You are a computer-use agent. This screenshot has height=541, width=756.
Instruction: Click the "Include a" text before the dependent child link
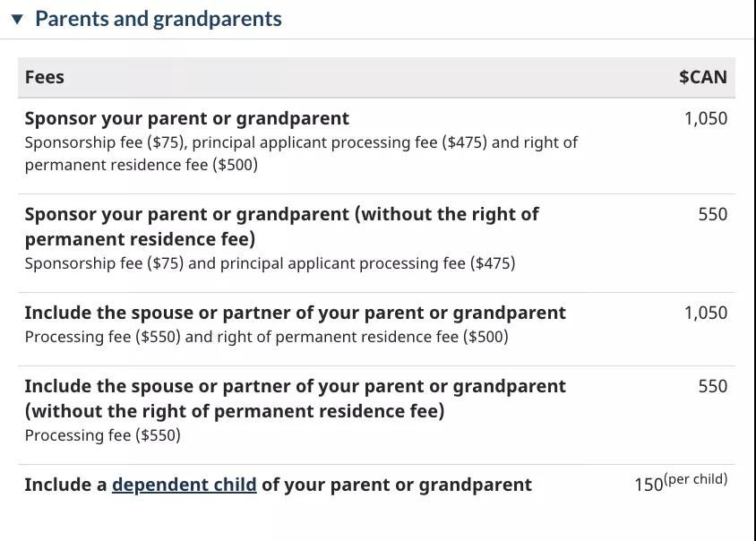(x=65, y=485)
